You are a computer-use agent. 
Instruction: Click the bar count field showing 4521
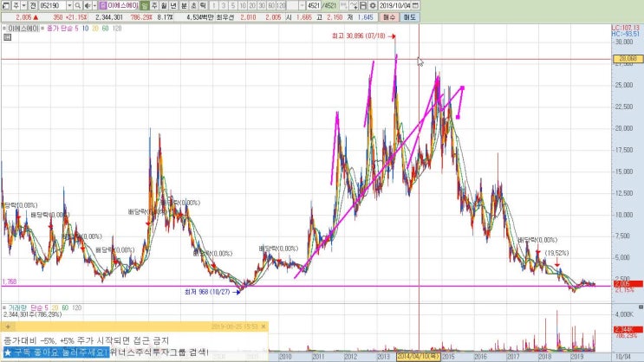[314, 6]
